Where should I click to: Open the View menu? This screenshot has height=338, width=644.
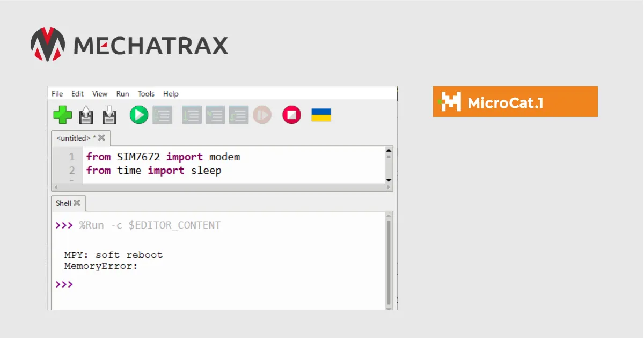pos(100,93)
